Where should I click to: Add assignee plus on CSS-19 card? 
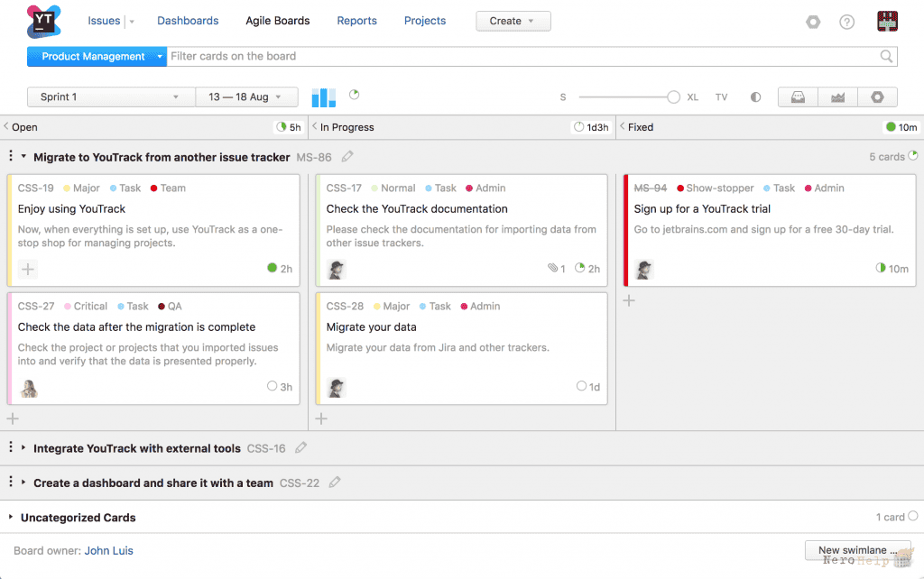click(28, 269)
